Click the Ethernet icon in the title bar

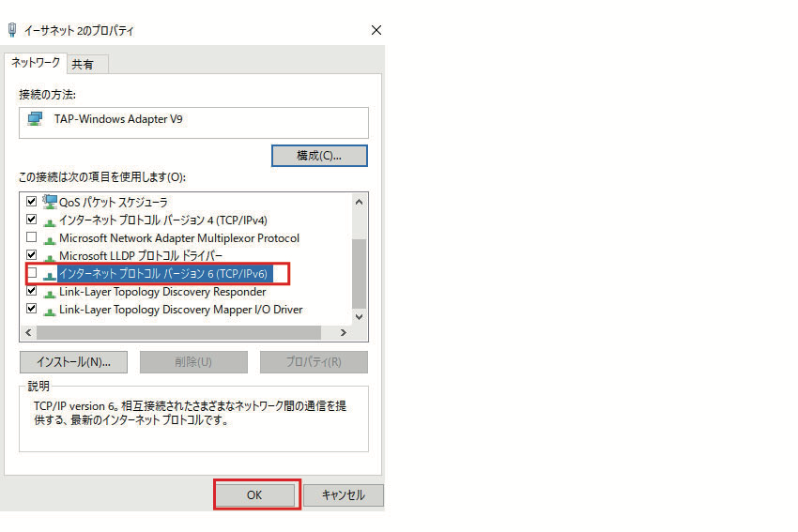[x=12, y=30]
